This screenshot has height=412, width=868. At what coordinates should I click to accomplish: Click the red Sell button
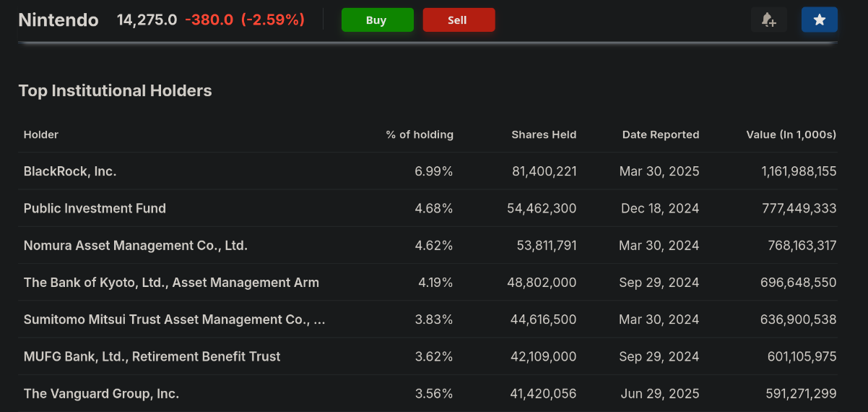(x=459, y=20)
